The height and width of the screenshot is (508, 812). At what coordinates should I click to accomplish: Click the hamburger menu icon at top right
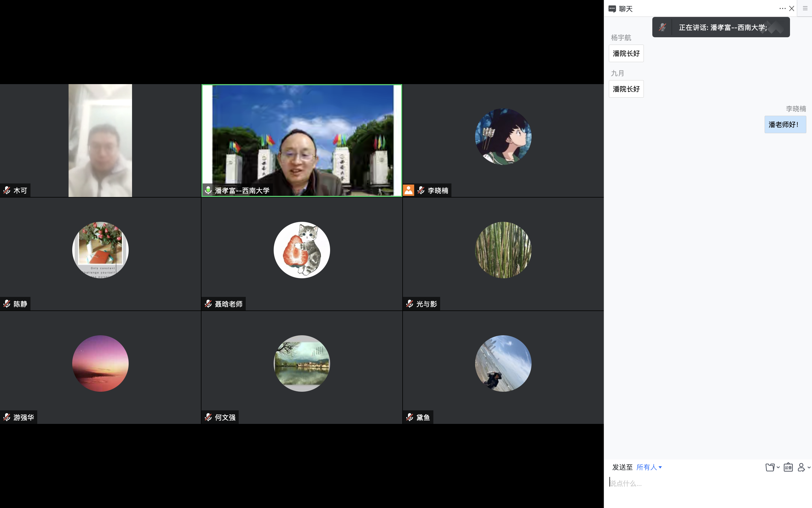(805, 8)
